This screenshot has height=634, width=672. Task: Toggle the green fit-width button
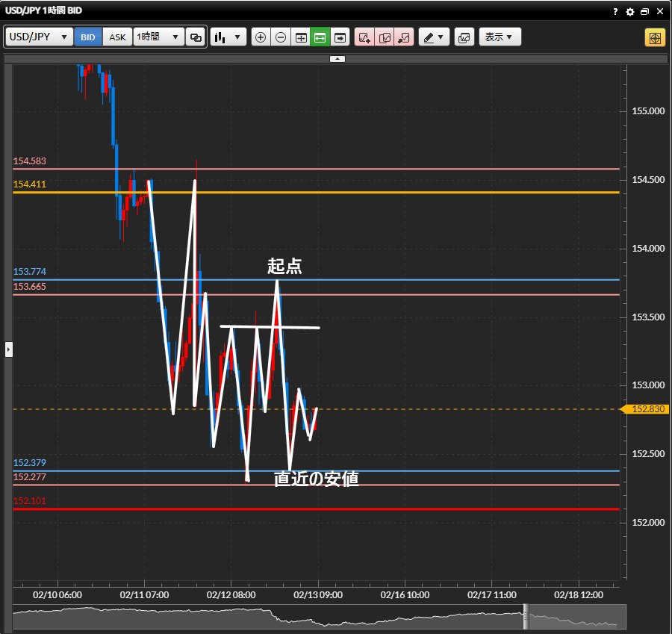[x=320, y=37]
